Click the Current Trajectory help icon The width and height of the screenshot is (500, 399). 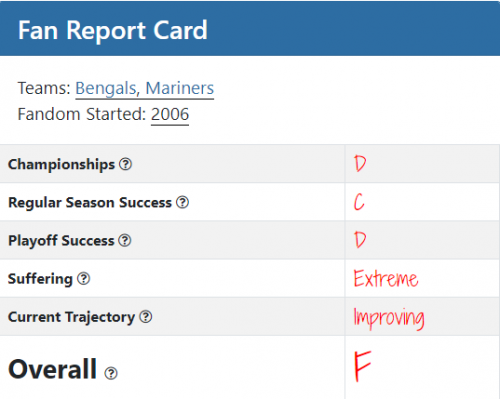(146, 317)
